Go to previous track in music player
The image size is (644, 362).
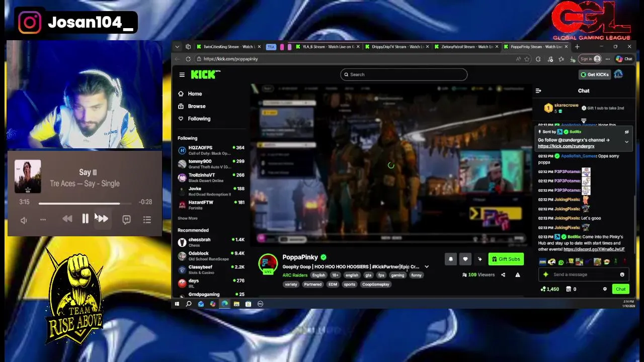tap(67, 219)
